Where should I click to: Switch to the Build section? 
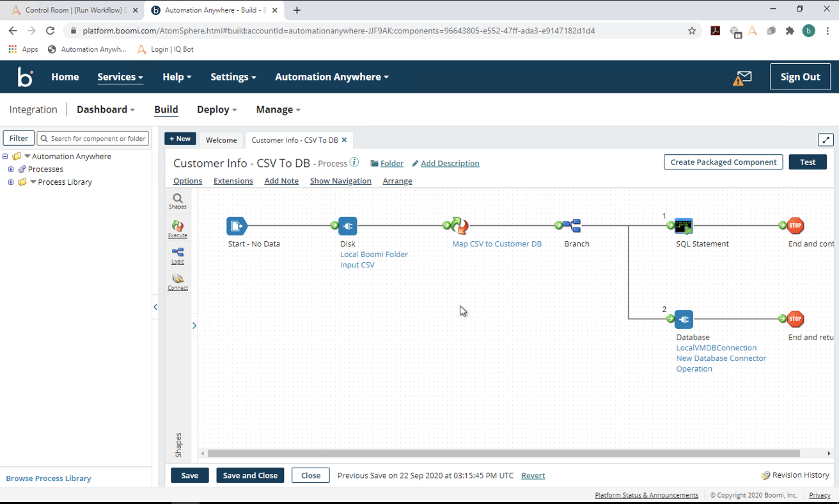point(166,109)
